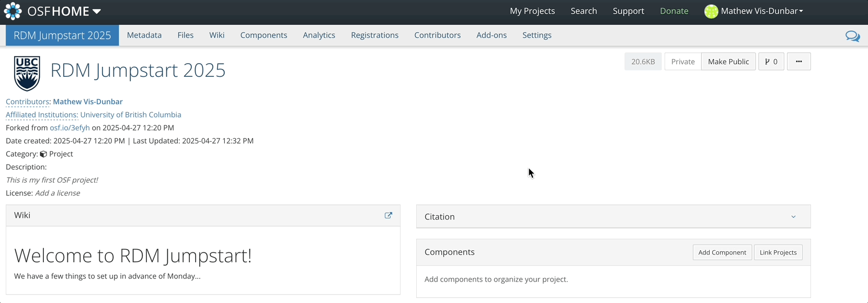Open the three-dots more options menu
The height and width of the screenshot is (303, 868).
[798, 62]
